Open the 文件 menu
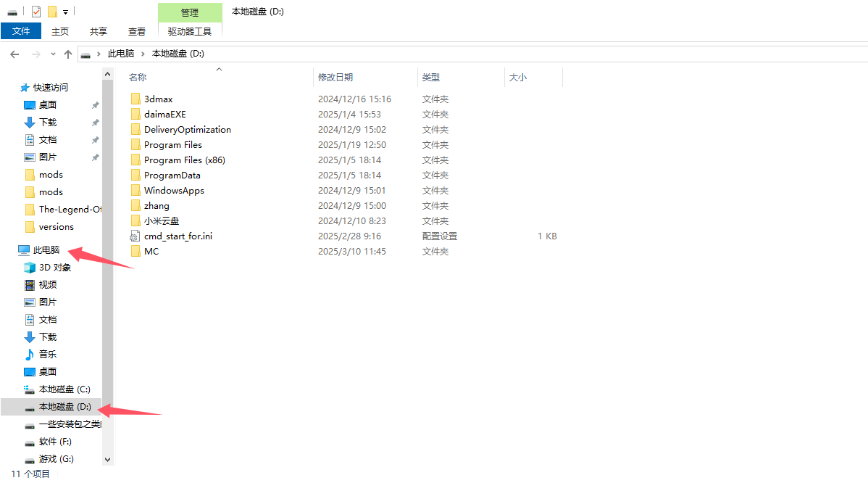The image size is (868, 483). click(x=21, y=31)
